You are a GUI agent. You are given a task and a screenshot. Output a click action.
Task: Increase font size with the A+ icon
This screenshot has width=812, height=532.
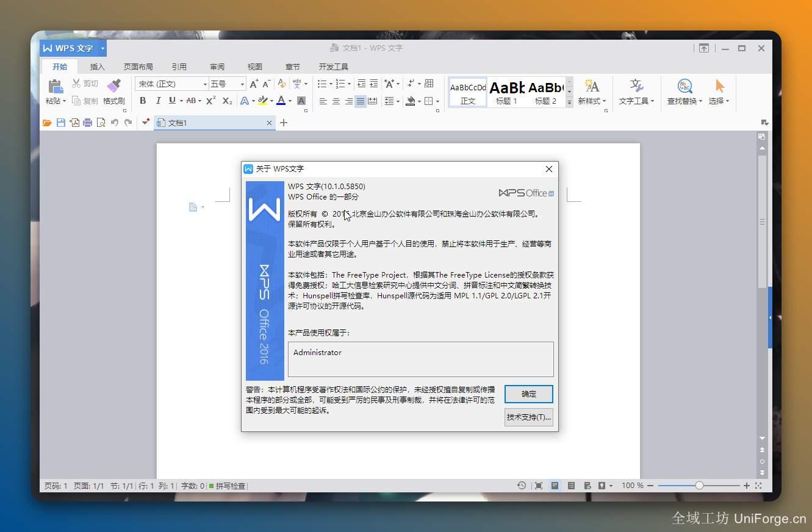[x=254, y=84]
